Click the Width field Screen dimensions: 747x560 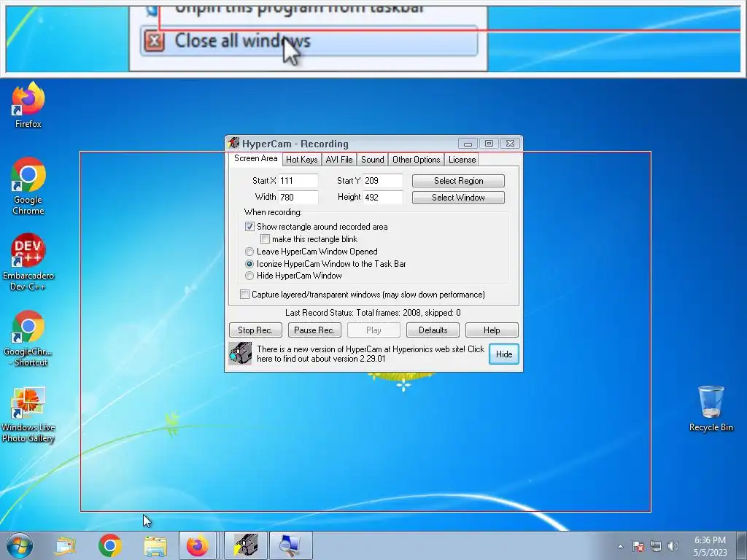298,197
